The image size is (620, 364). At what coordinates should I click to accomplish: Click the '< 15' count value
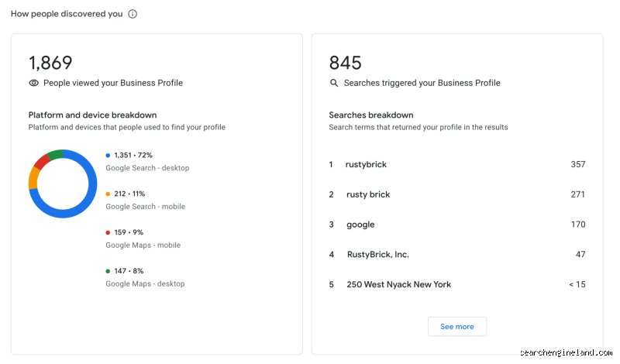coord(577,284)
